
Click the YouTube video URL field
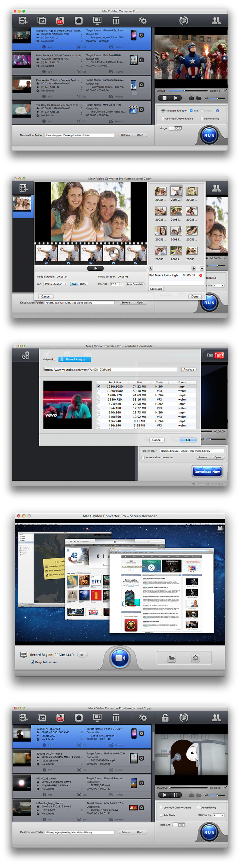(110, 370)
